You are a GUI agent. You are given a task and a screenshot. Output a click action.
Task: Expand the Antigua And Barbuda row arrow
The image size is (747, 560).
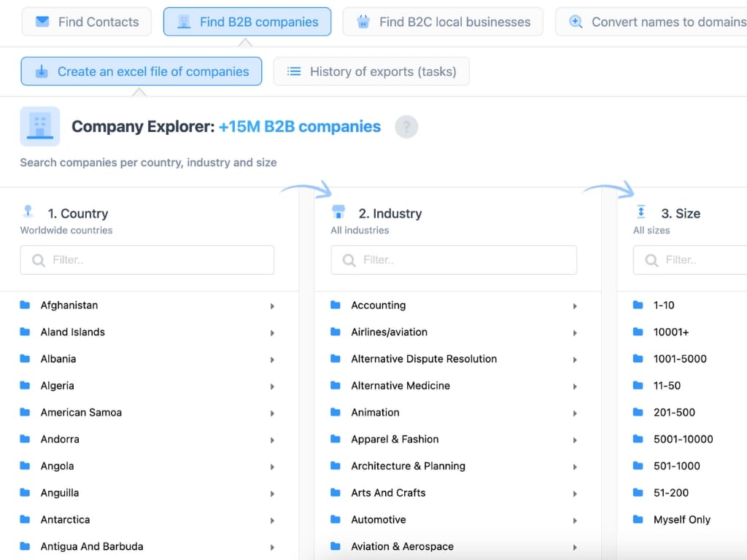click(x=272, y=548)
